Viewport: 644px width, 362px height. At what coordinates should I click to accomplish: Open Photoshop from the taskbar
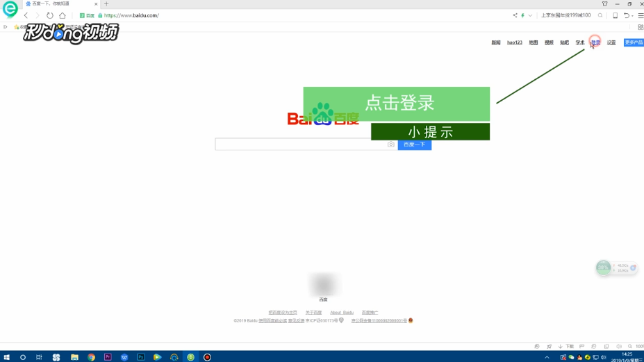[x=141, y=357]
